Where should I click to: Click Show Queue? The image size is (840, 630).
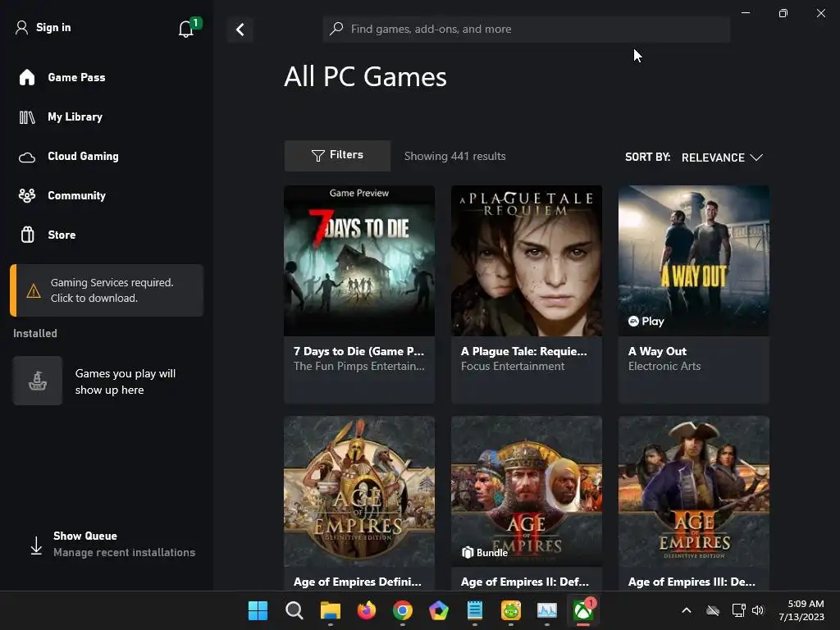click(x=85, y=536)
